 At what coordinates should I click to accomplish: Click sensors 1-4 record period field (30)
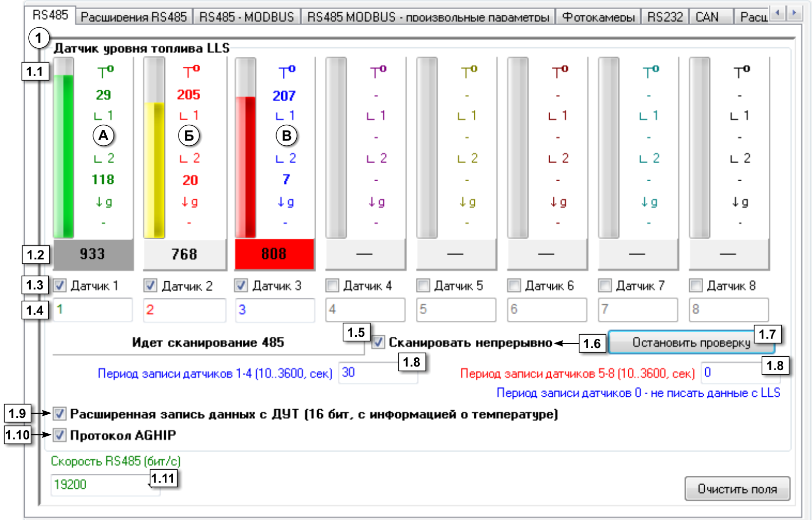[378, 373]
